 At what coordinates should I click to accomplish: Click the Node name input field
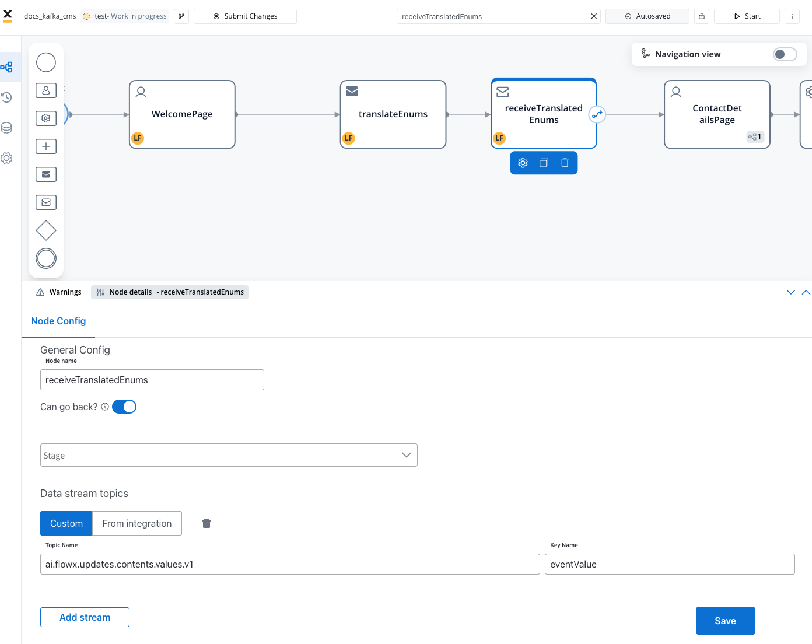click(x=152, y=380)
